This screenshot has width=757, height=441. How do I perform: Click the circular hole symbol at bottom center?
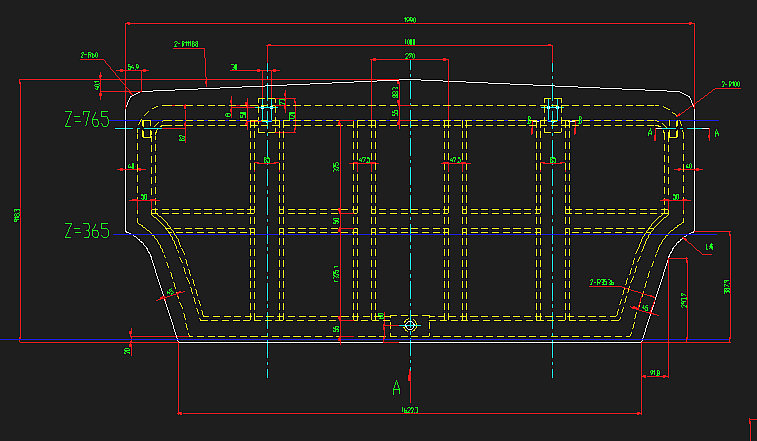point(409,326)
